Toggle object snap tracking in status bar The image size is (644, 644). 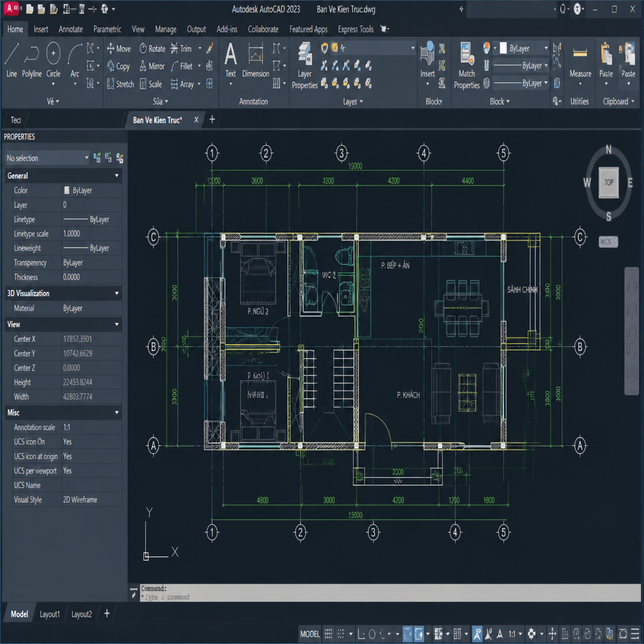(x=407, y=634)
